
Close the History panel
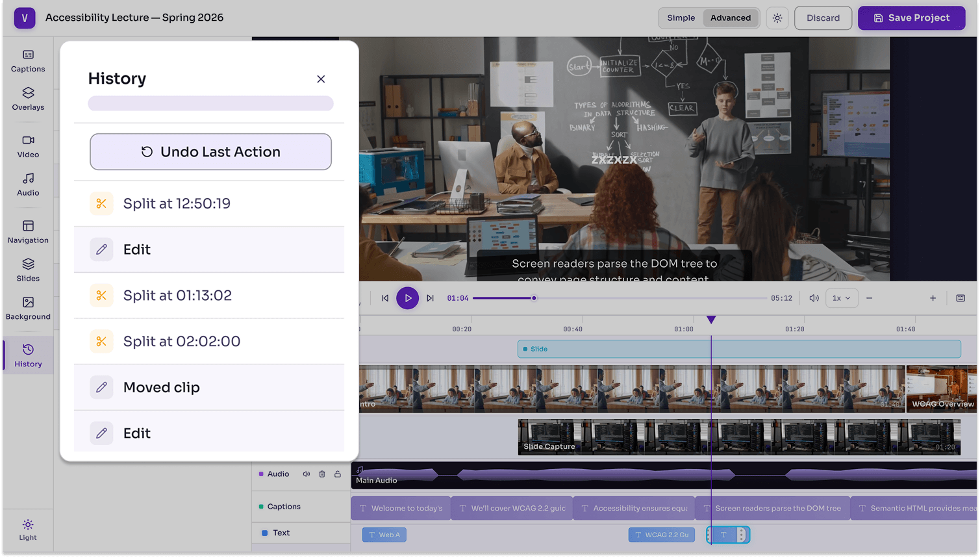(321, 79)
